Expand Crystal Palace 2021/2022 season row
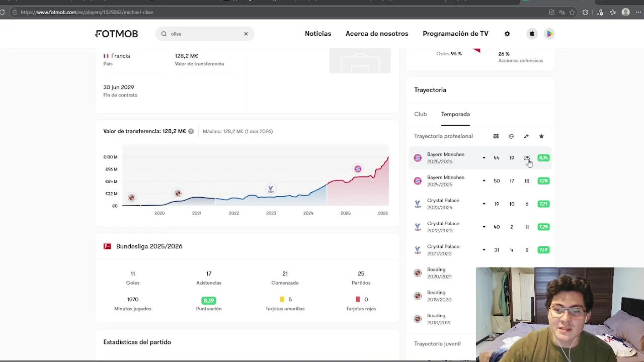The height and width of the screenshot is (362, 644). click(x=480, y=250)
